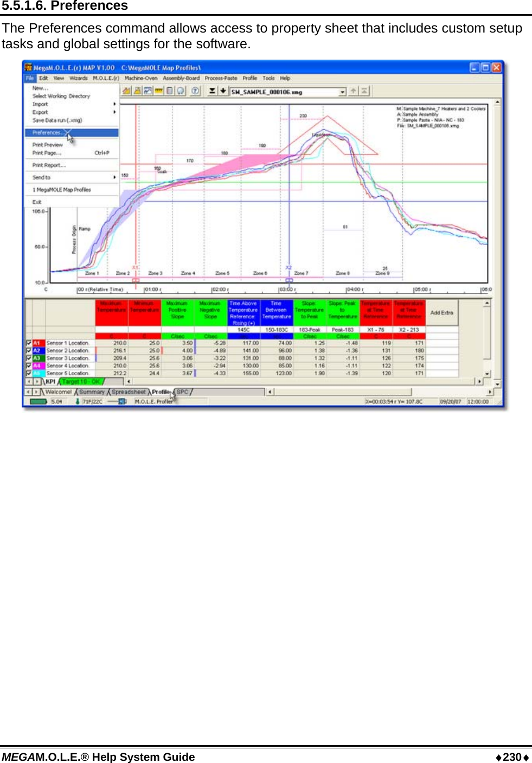This screenshot has width=532, height=763.
Task: Click the help question mark icon
Action: pyautogui.click(x=195, y=91)
